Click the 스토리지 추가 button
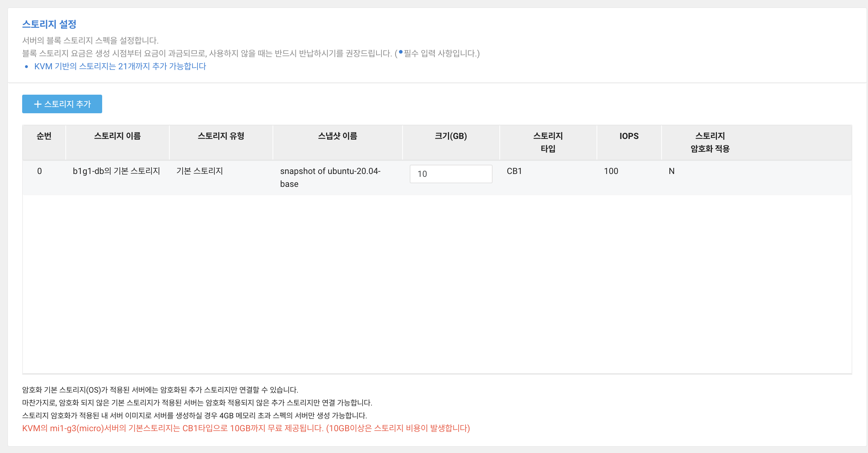Image resolution: width=868 pixels, height=453 pixels. click(62, 104)
